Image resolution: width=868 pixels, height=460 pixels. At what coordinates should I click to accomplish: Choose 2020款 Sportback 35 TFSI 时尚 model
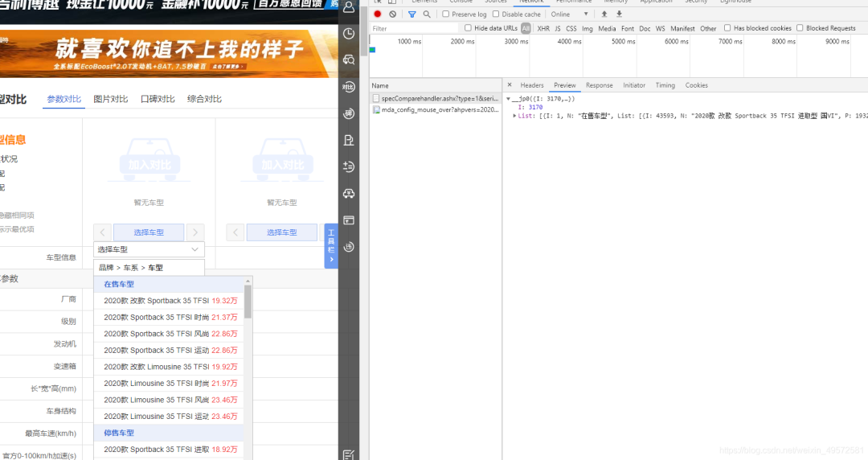[170, 317]
